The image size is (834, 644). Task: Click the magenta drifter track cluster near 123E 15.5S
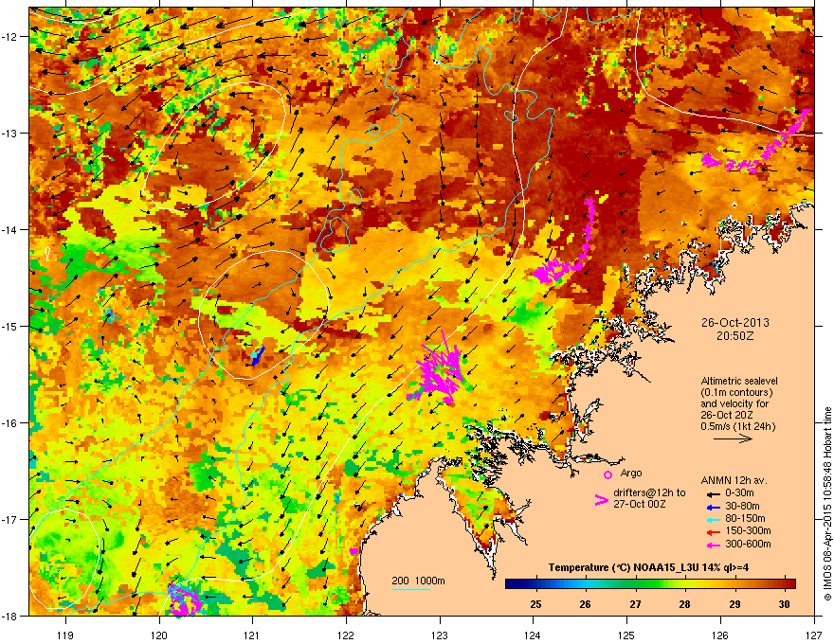click(436, 369)
